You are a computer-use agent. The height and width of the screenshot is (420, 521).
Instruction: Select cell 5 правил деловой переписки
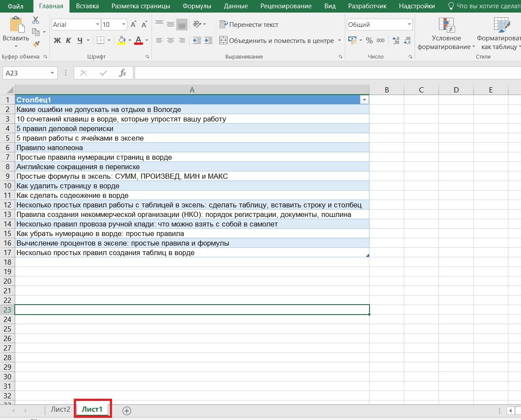click(192, 128)
